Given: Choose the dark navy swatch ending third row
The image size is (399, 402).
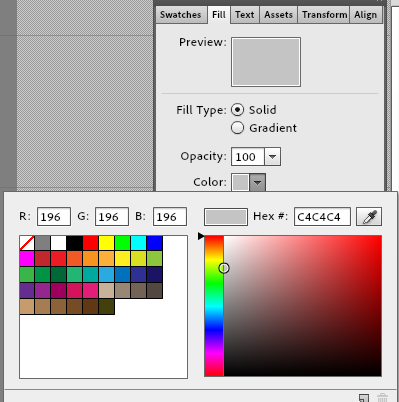Looking at the screenshot, I should pyautogui.click(x=155, y=275).
